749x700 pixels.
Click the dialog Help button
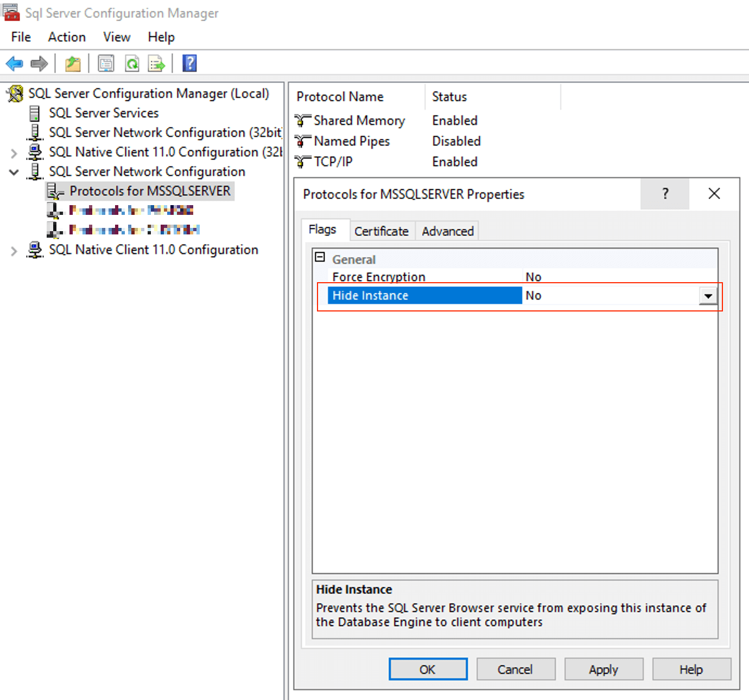click(691, 669)
